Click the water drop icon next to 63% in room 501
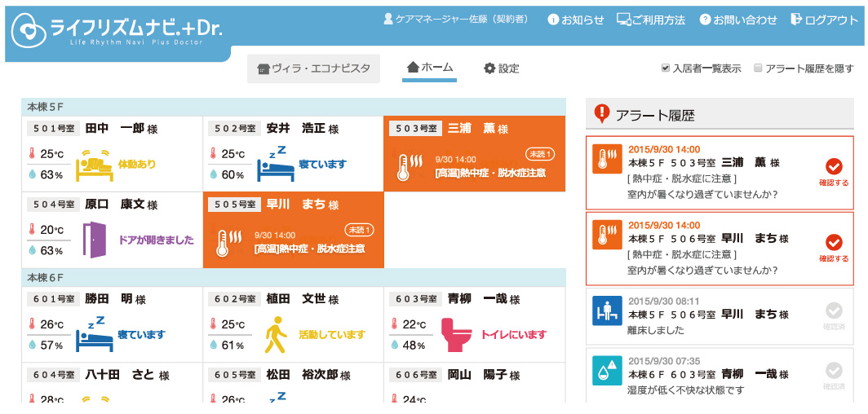Image resolution: width=868 pixels, height=414 pixels. [x=32, y=174]
